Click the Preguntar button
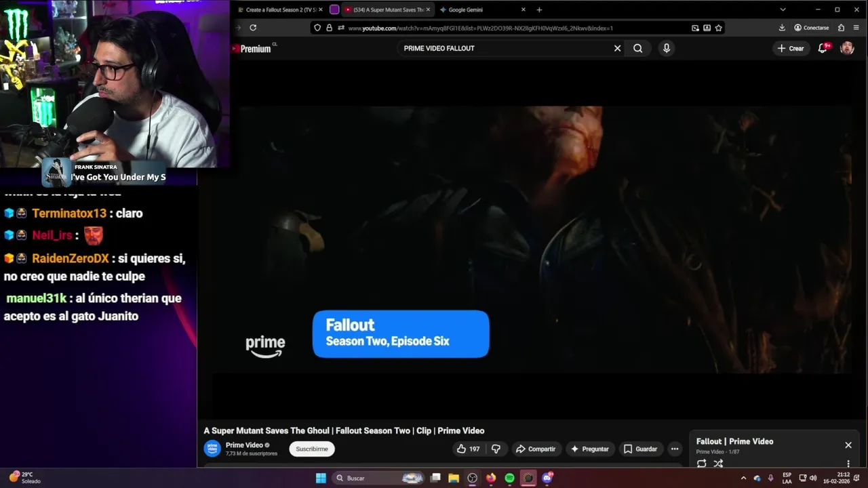The width and height of the screenshot is (868, 488). tap(589, 449)
